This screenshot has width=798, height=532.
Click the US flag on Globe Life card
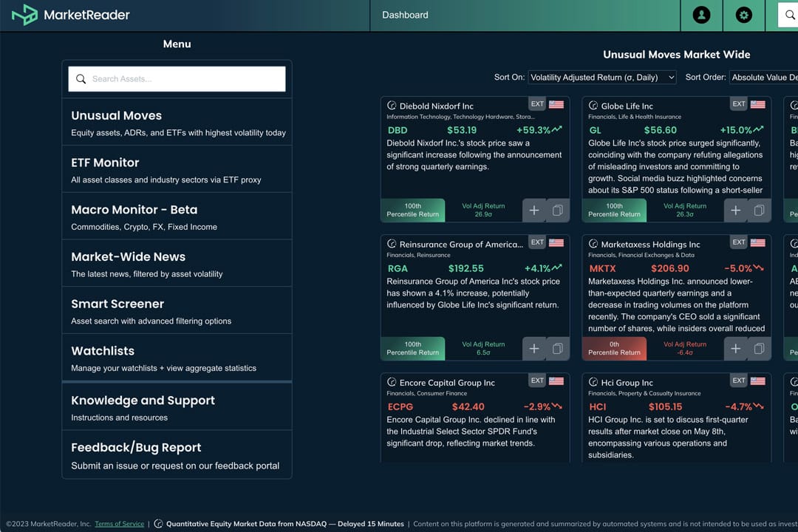758,104
